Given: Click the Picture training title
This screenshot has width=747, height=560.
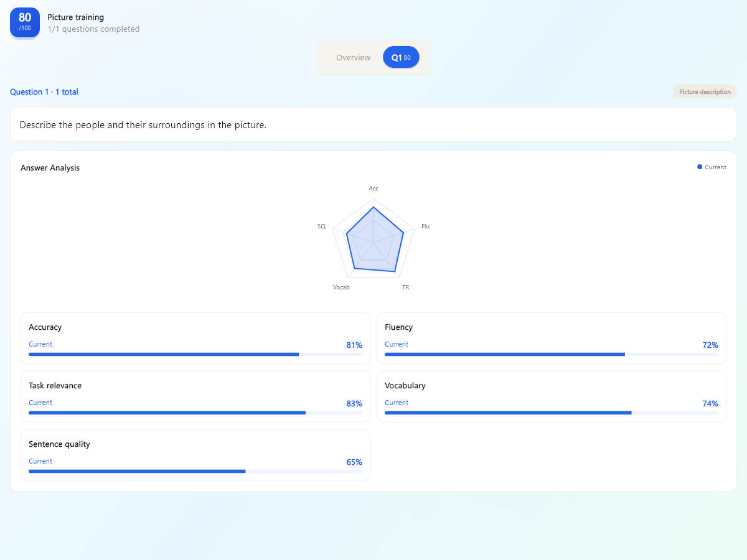Looking at the screenshot, I should pos(76,17).
